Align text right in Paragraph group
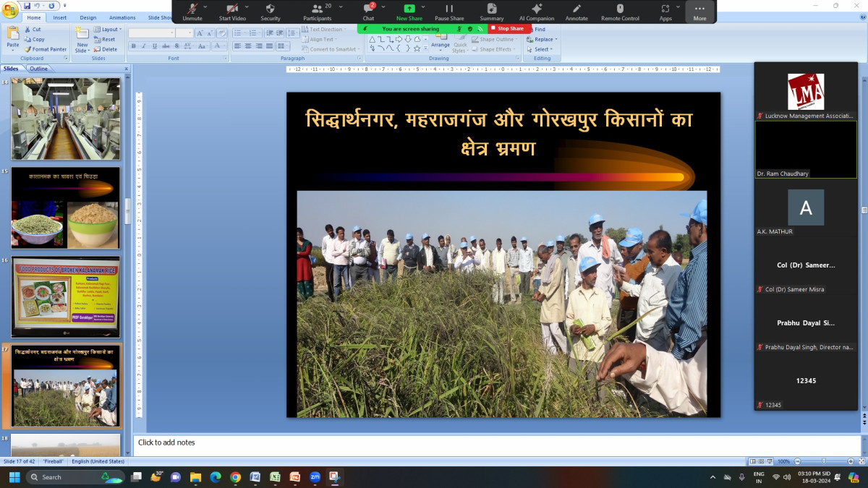Viewport: 868px width, 488px height. pyautogui.click(x=259, y=46)
